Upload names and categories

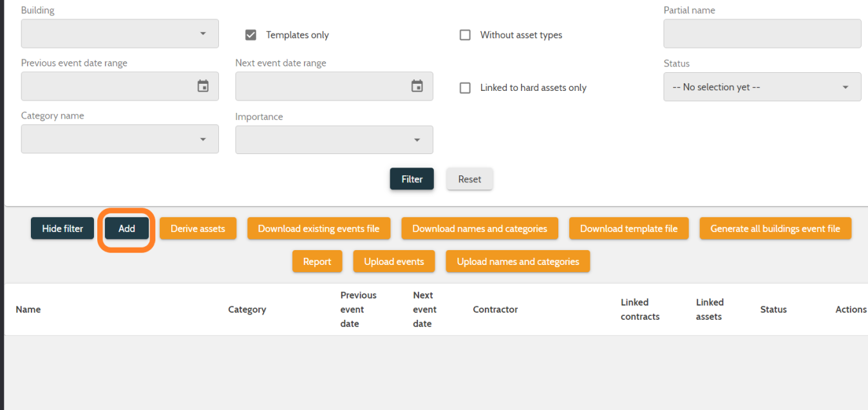tap(518, 261)
